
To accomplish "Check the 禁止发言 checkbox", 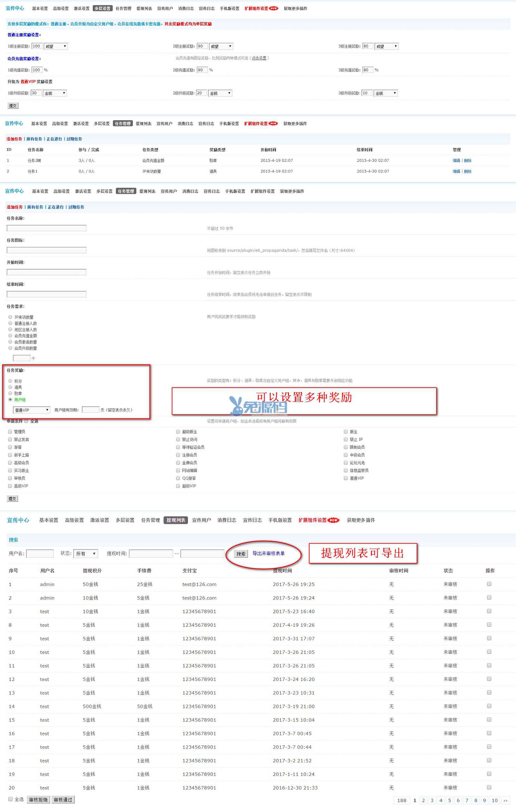I will (10, 440).
